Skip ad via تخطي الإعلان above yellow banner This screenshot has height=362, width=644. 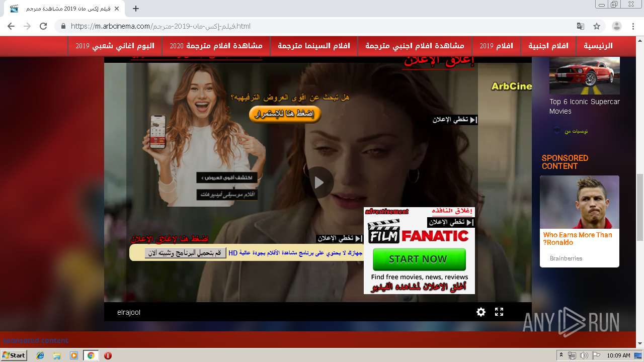tap(339, 238)
